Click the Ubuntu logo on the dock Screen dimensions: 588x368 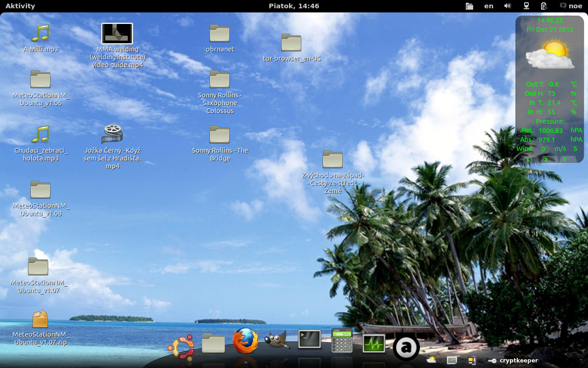pos(180,343)
